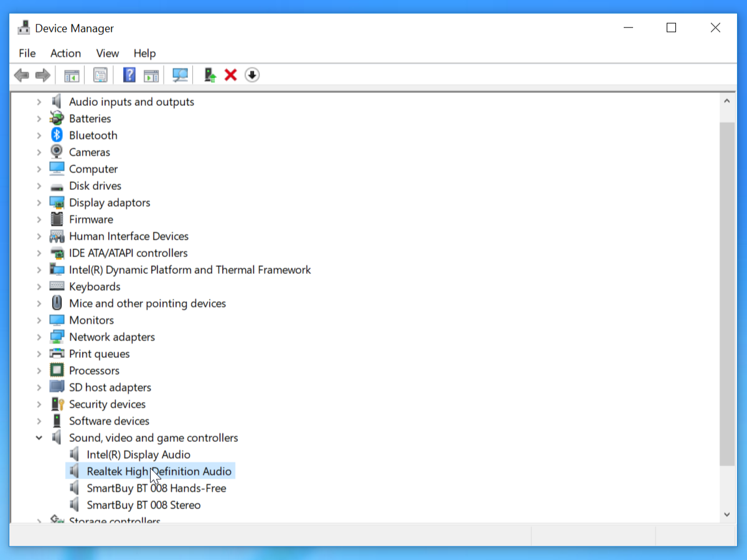747x560 pixels.
Task: Click the red X Uninstall device icon
Action: pos(231,75)
